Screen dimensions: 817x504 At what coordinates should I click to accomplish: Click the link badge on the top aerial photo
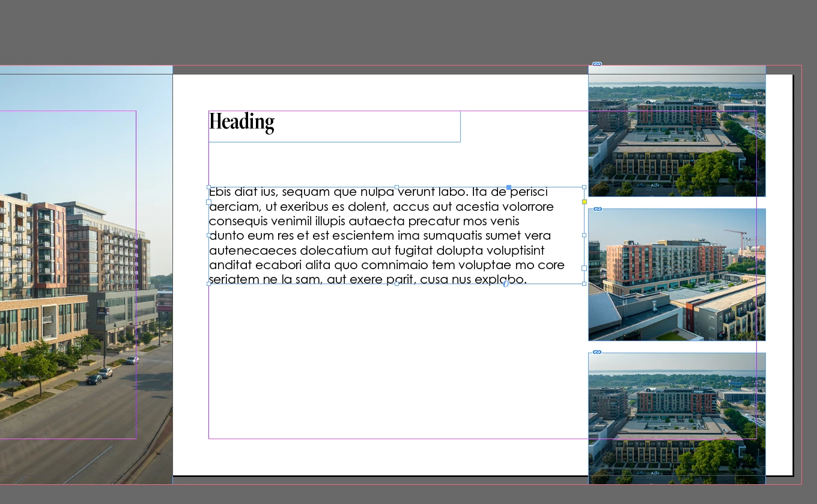(x=597, y=64)
